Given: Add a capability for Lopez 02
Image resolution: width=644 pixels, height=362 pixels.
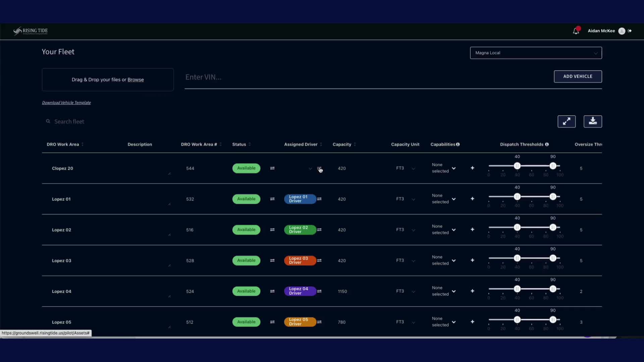Looking at the screenshot, I should click(x=472, y=230).
